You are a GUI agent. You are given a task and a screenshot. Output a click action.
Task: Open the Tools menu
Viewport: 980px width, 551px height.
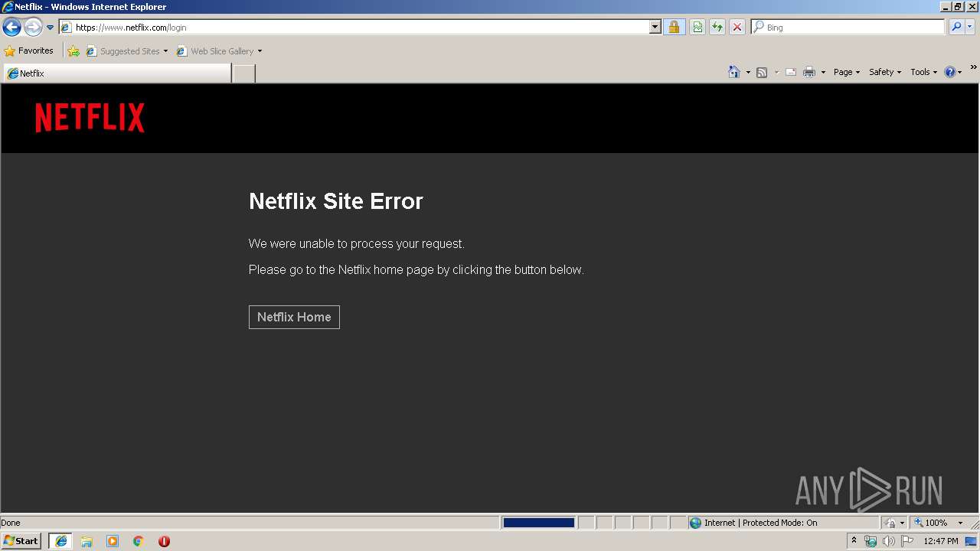923,72
